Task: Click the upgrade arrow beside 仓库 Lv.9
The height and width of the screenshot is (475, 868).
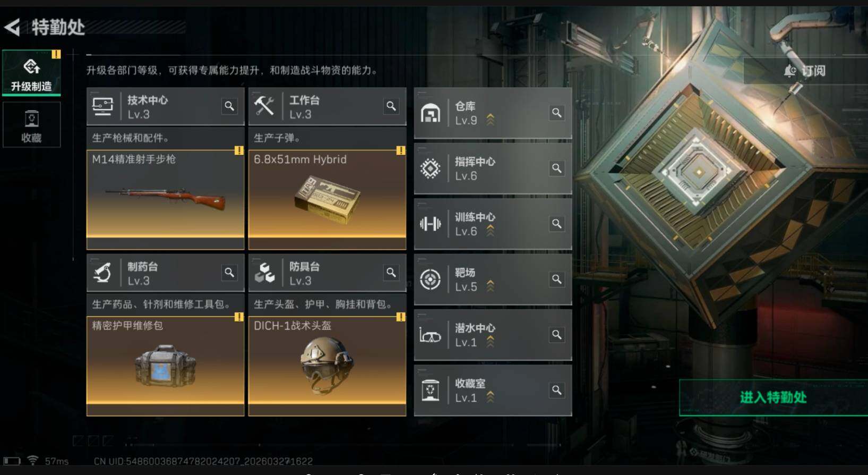Action: (x=491, y=120)
